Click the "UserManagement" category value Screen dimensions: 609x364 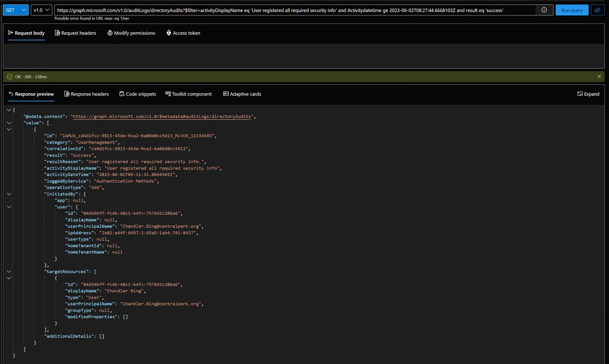point(96,142)
